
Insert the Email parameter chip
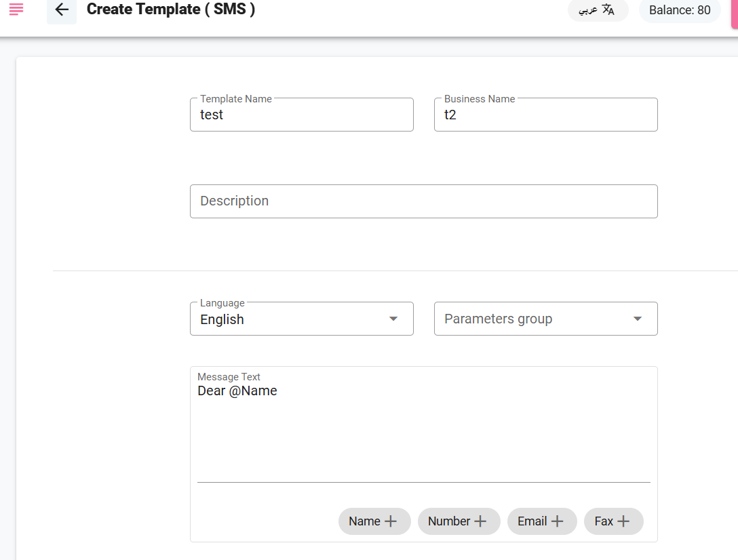click(x=542, y=521)
